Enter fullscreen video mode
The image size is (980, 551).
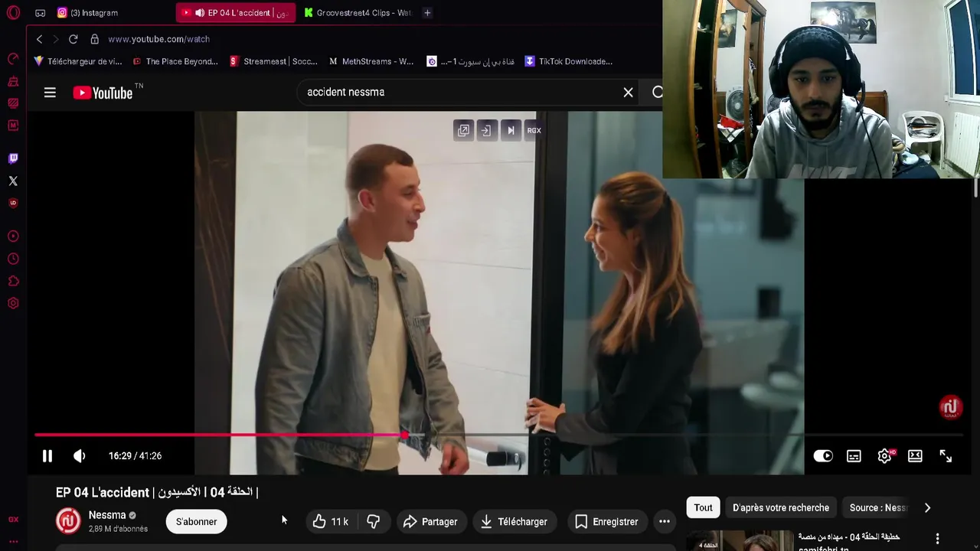pos(946,456)
